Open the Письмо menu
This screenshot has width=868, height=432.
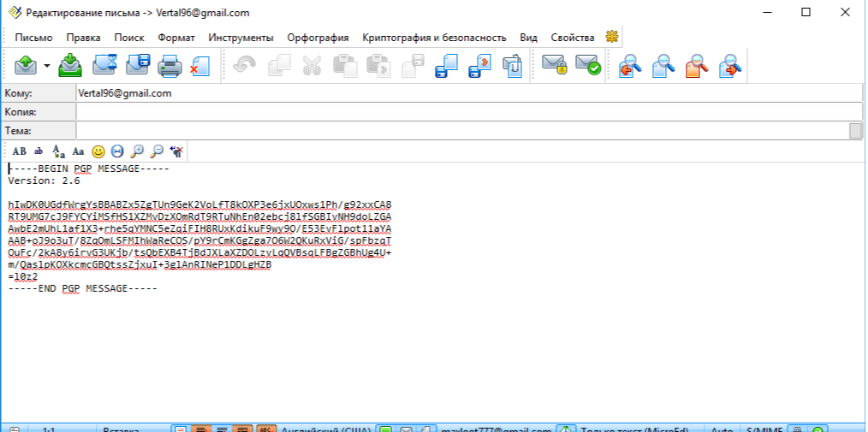coord(33,38)
